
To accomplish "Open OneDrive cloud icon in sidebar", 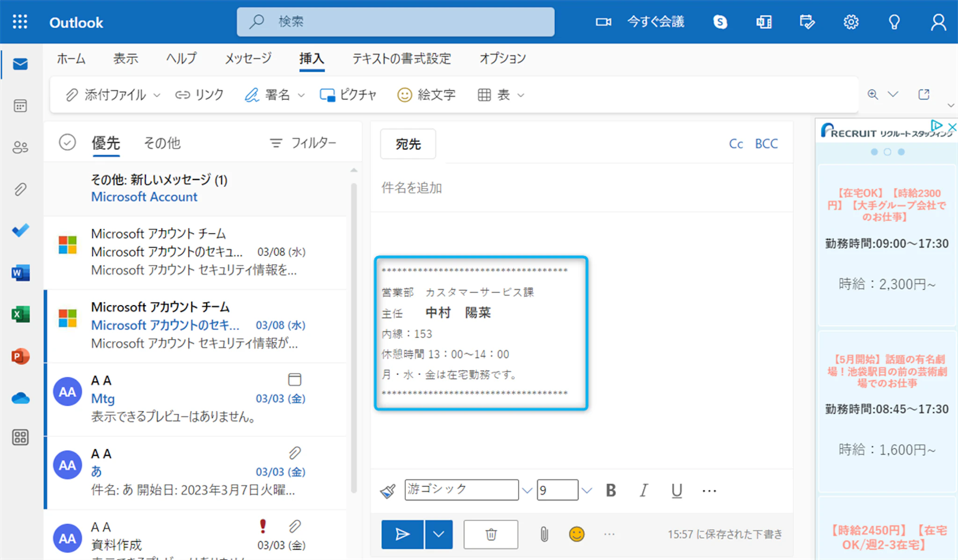I will [20, 398].
